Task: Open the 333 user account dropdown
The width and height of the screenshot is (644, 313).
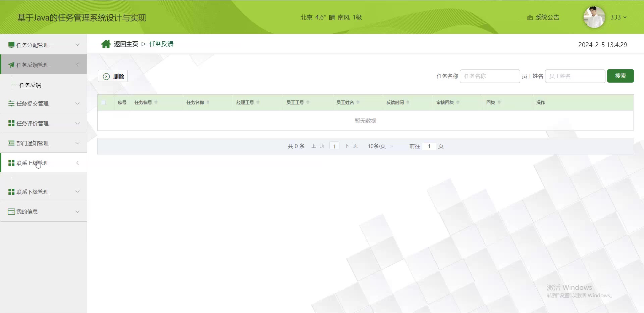Action: (618, 17)
